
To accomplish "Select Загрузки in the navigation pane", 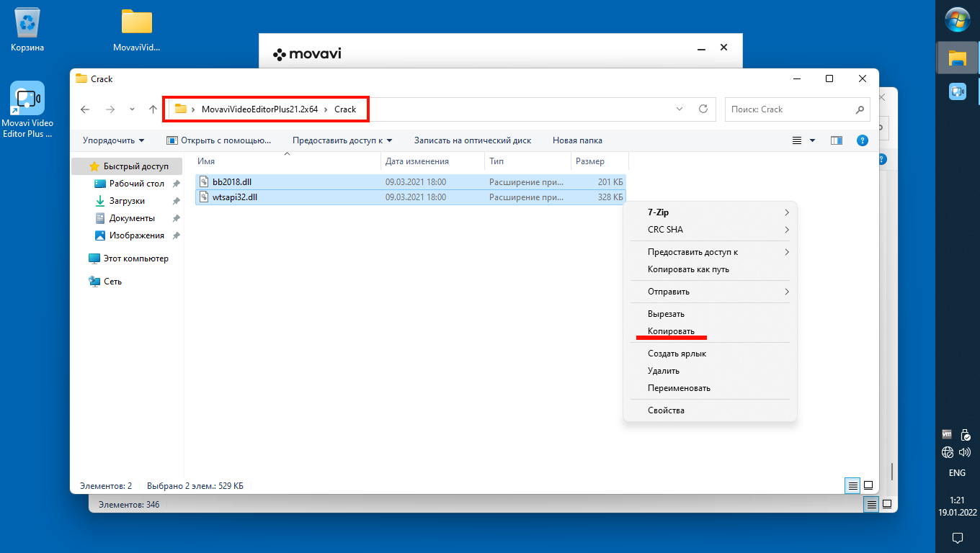I will click(x=127, y=201).
